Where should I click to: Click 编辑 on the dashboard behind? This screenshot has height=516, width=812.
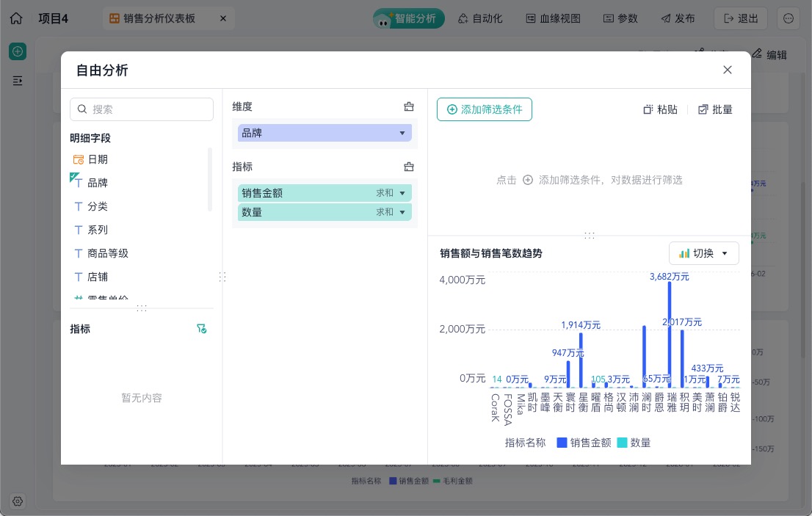click(769, 54)
